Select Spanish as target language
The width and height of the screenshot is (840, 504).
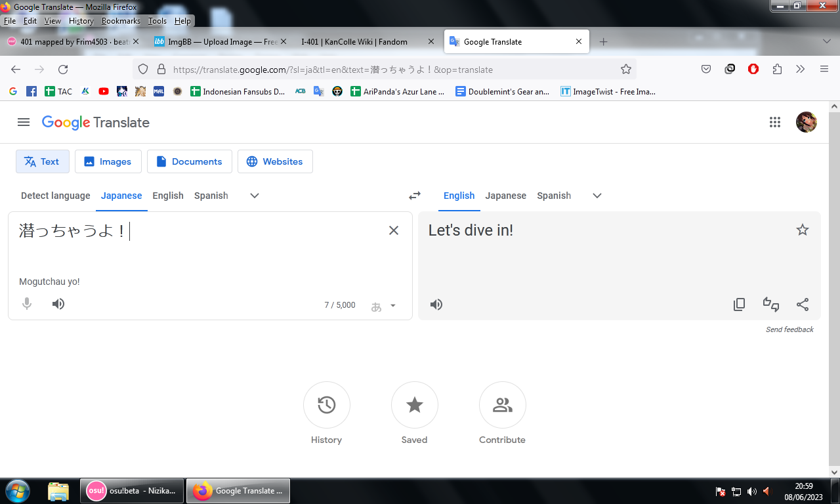coord(554,196)
